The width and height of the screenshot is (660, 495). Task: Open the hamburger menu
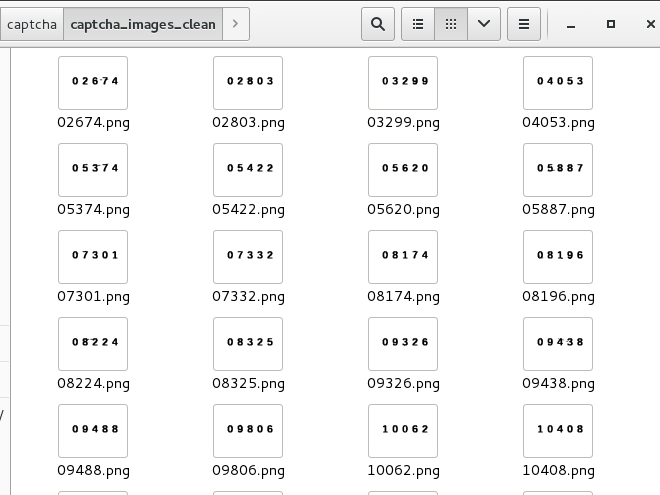[x=524, y=24]
